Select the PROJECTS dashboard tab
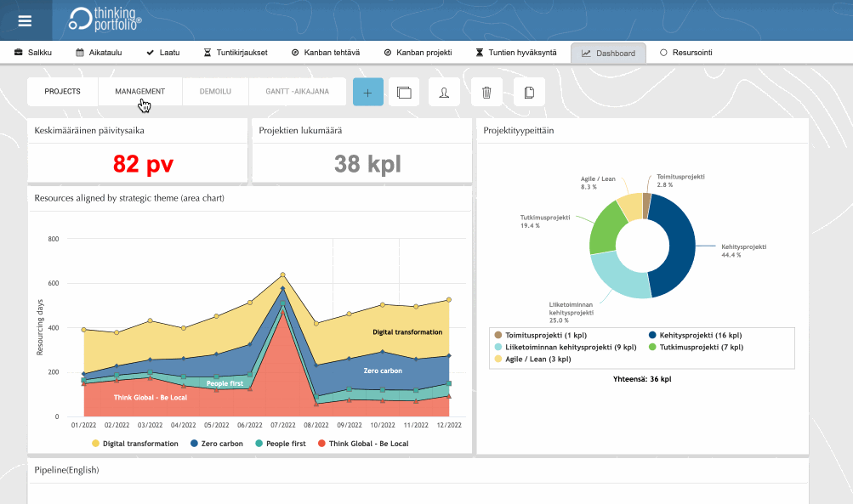 tap(62, 91)
